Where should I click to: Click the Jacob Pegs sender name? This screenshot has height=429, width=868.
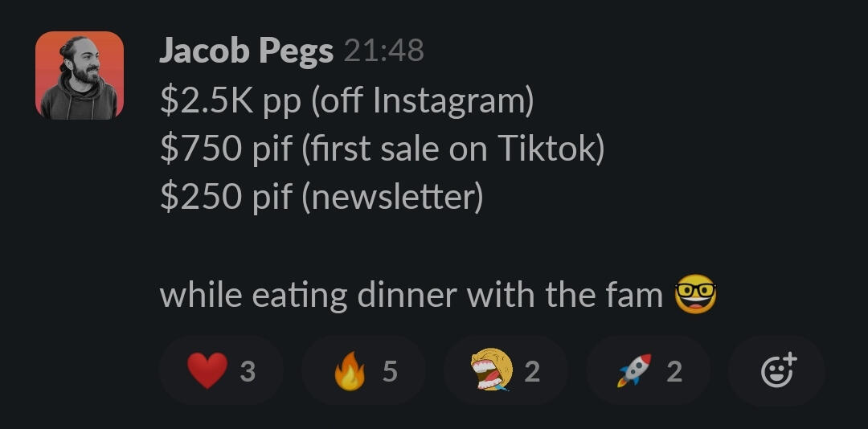pyautogui.click(x=246, y=52)
